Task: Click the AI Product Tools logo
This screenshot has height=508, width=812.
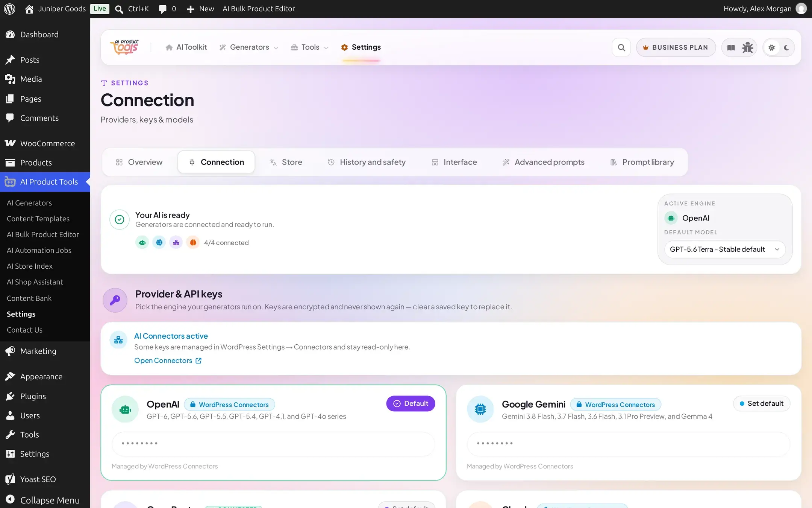Action: tap(124, 47)
